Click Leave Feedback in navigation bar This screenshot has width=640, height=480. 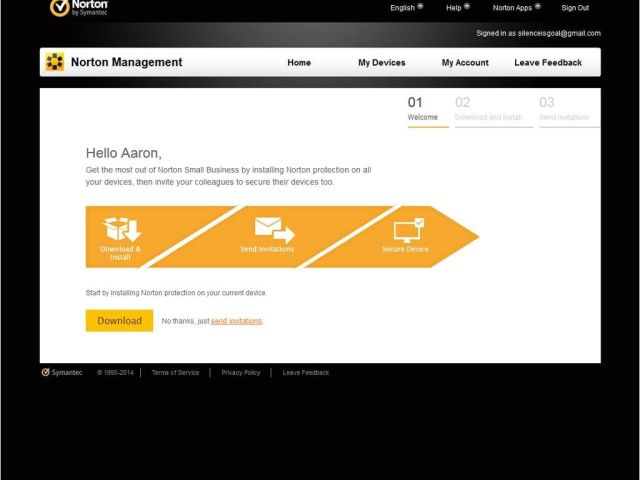548,62
